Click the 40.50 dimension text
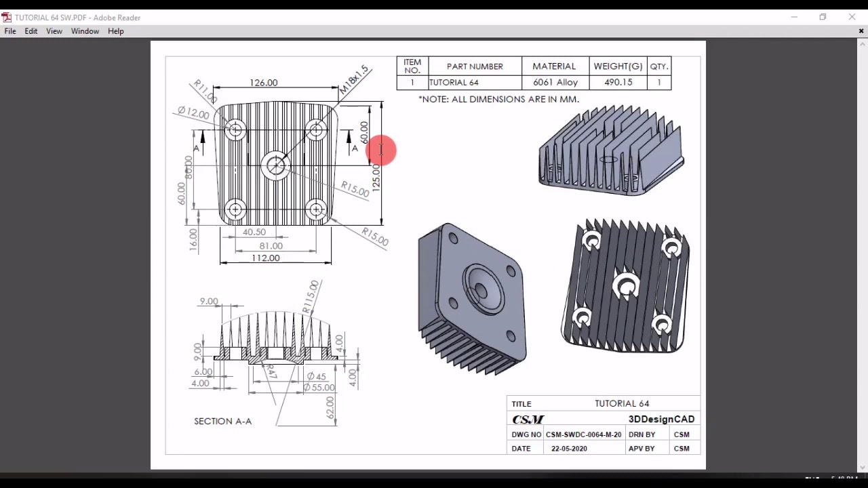868x488 pixels. pos(254,232)
